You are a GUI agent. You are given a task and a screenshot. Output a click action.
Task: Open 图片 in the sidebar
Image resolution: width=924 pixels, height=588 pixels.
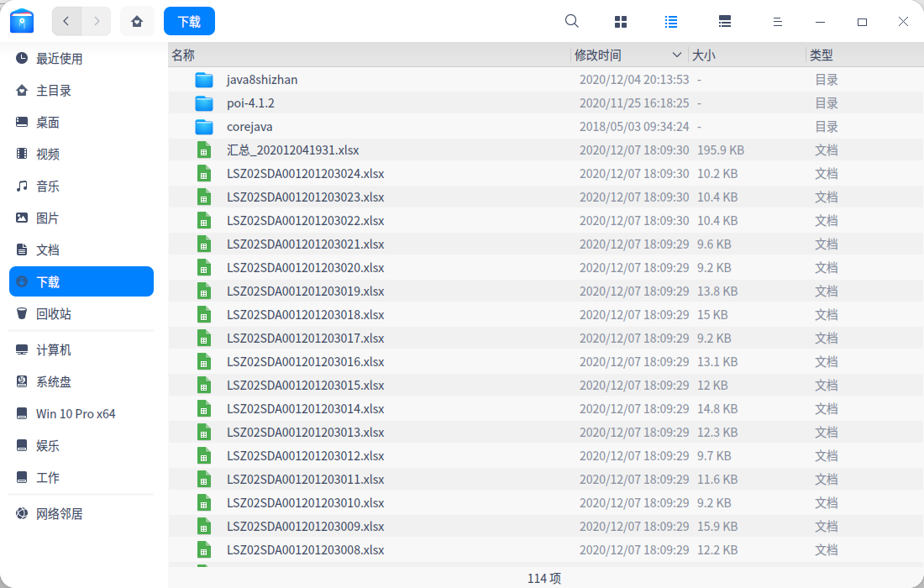[81, 218]
